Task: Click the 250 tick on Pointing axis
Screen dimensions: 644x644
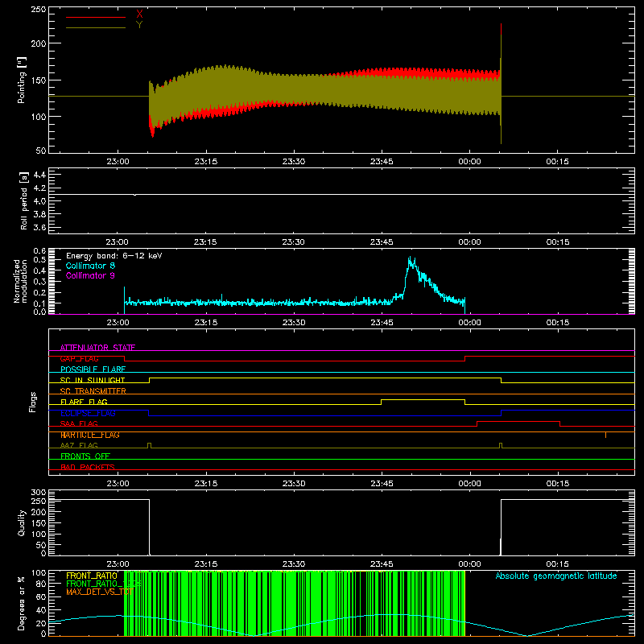Action: (39, 10)
